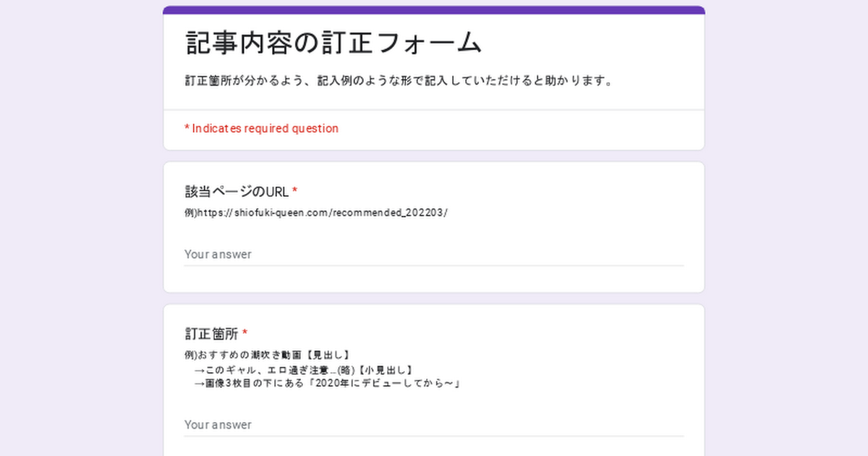Click the question label 該当ページのURL
Screen dimensions: 868x456
pos(237,192)
